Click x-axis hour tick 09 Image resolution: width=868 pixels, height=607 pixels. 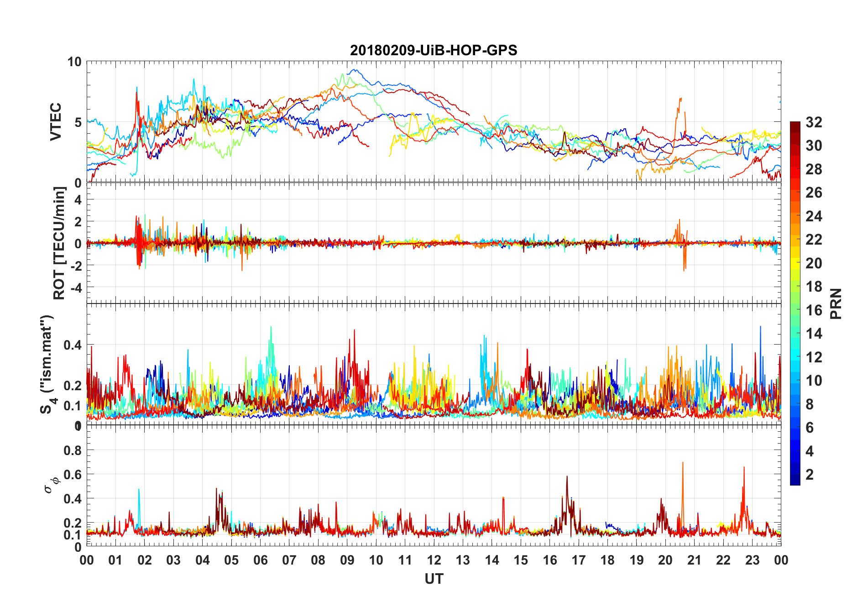pyautogui.click(x=347, y=560)
